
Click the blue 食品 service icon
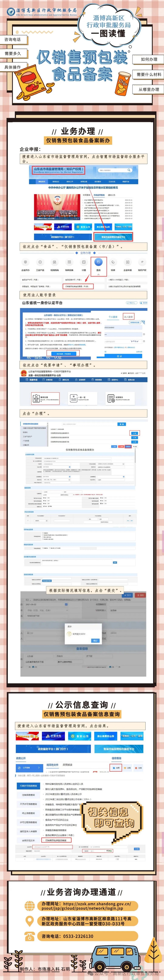[x=98, y=262]
